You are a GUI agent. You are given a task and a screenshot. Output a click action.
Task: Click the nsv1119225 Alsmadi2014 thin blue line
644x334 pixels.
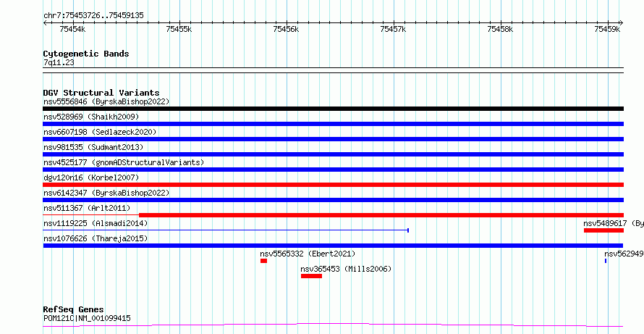tap(226, 230)
